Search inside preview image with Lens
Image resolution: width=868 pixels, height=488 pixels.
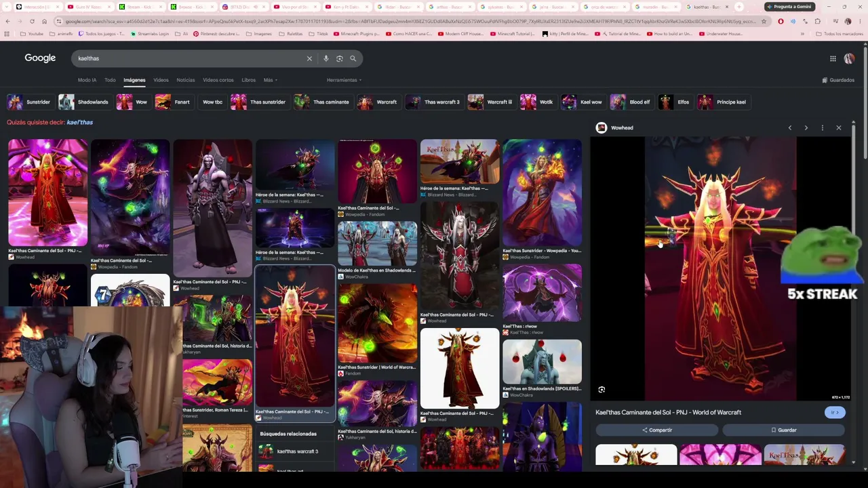pos(601,390)
